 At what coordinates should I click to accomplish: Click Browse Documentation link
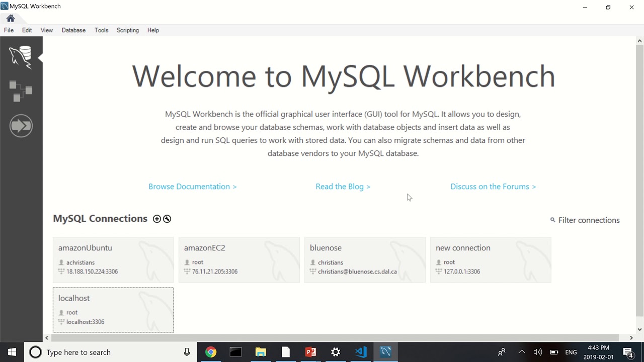pyautogui.click(x=193, y=187)
